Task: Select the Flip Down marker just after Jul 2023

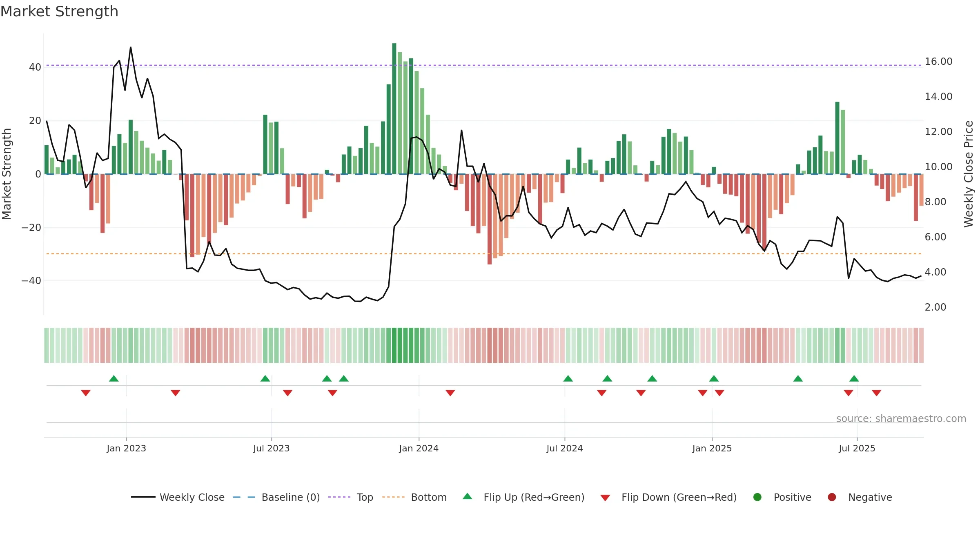Action: [x=288, y=393]
